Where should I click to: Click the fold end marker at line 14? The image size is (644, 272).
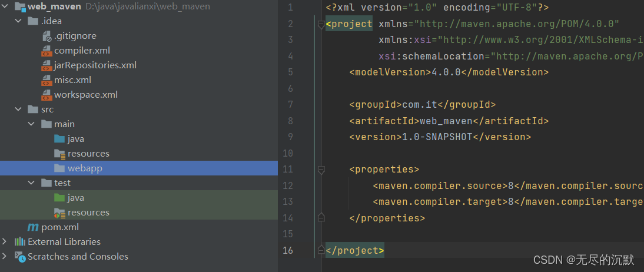point(321,217)
